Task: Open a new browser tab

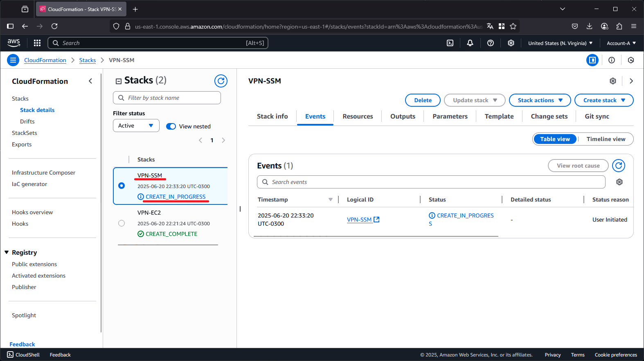Action: coord(135,9)
